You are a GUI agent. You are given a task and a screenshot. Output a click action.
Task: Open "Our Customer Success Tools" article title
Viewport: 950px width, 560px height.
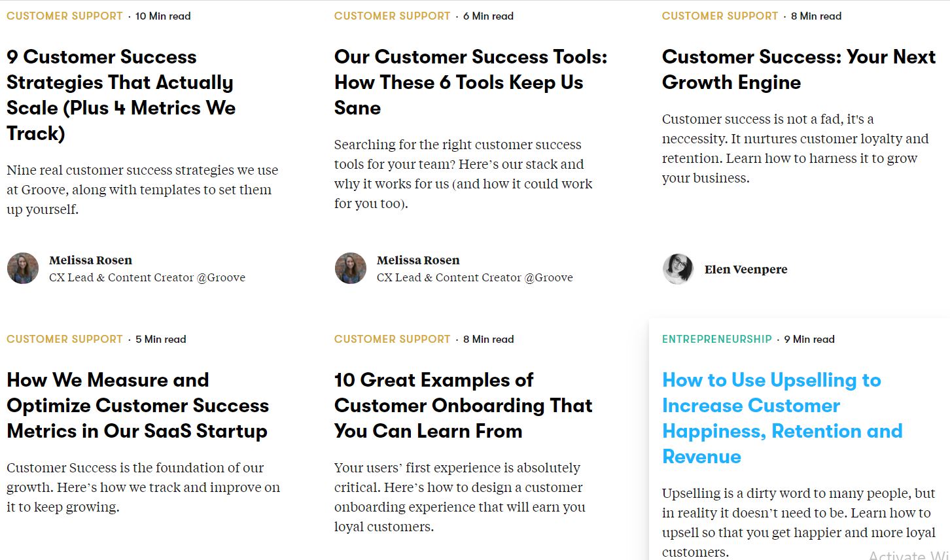470,82
